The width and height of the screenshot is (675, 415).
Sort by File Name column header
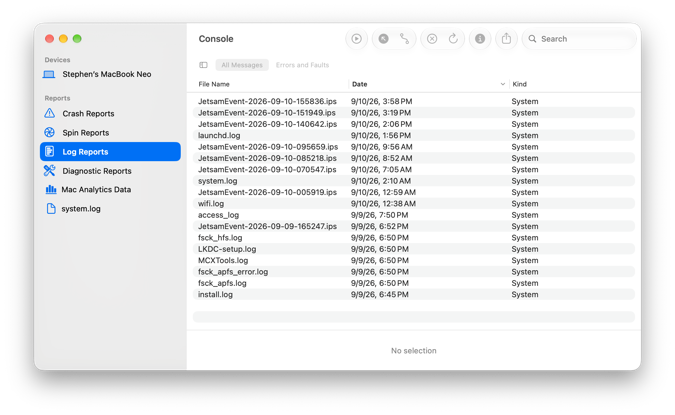tap(214, 84)
